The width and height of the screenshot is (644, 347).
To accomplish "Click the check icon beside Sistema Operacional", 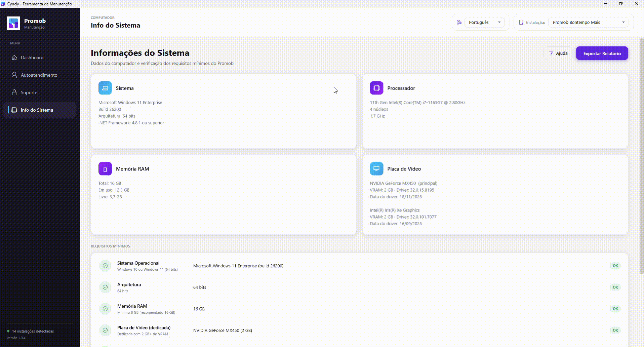I will pyautogui.click(x=105, y=266).
